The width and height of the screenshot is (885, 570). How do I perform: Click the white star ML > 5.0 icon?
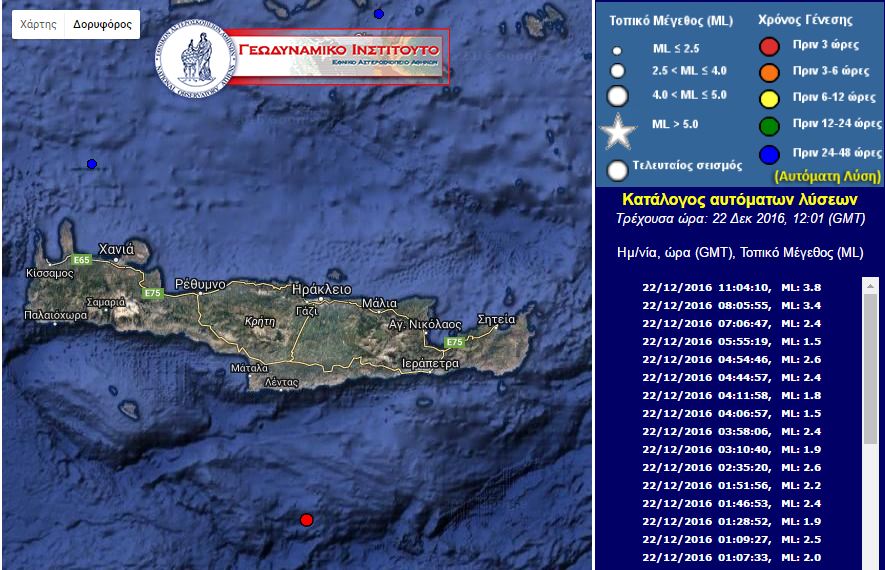pos(617,130)
